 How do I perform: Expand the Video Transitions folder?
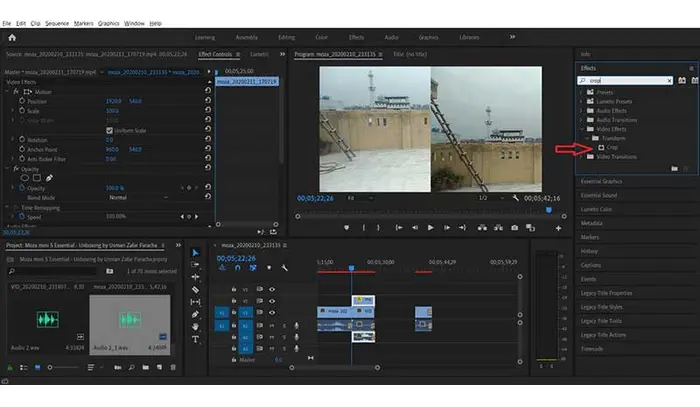tap(581, 157)
